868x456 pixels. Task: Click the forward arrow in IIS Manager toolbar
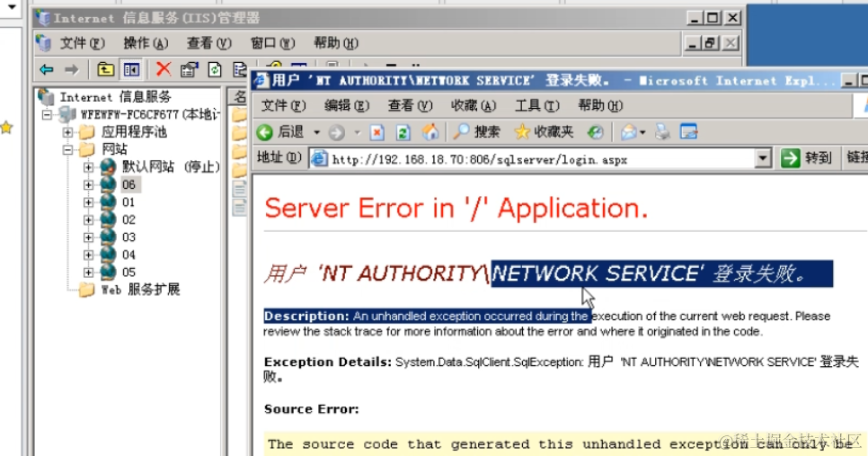pyautogui.click(x=71, y=69)
